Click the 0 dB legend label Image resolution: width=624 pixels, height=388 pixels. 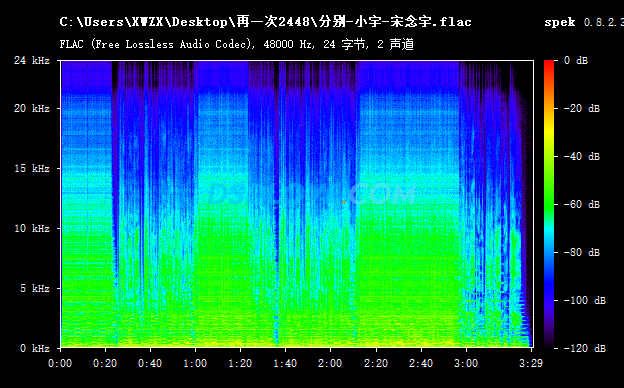576,60
